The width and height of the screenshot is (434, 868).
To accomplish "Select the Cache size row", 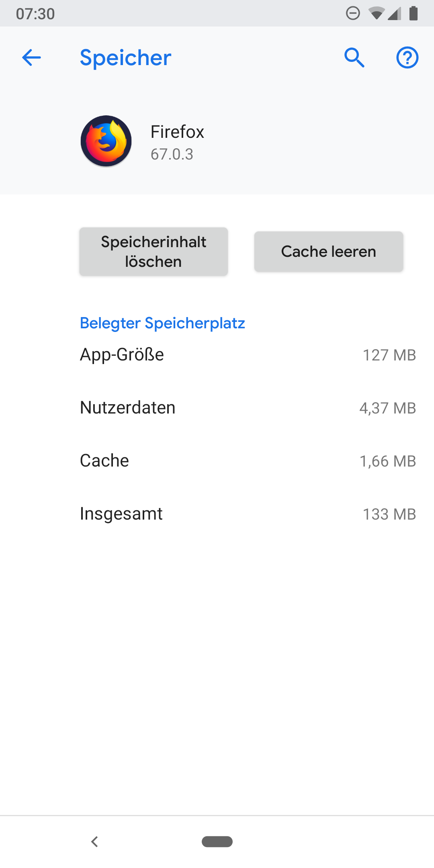I will point(247,461).
